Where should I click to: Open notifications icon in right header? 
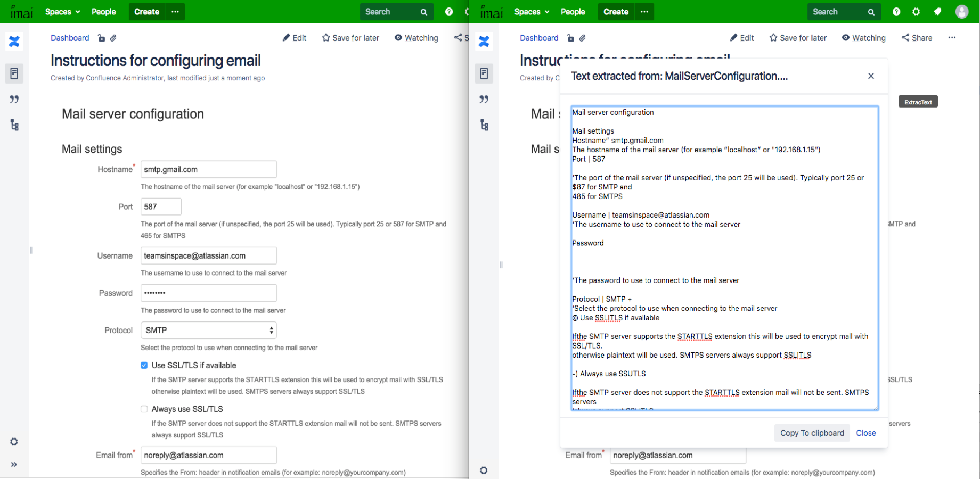point(937,12)
